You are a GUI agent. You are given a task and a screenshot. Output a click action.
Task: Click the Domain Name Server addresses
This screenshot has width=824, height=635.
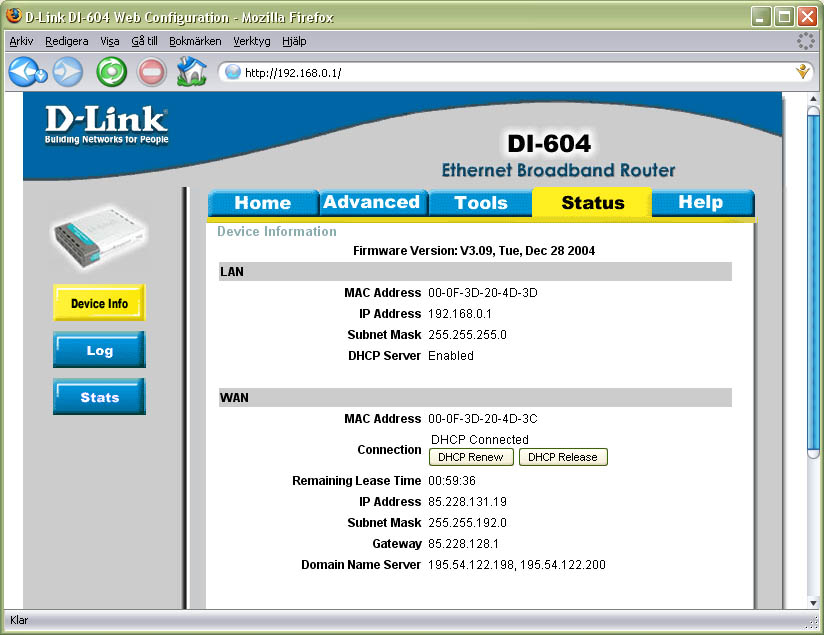pos(517,565)
